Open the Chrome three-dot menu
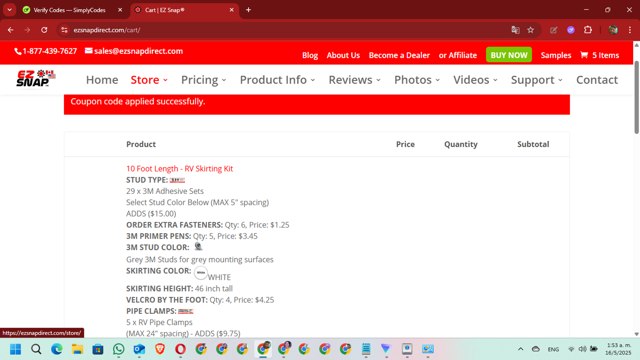The image size is (640, 360). [630, 30]
